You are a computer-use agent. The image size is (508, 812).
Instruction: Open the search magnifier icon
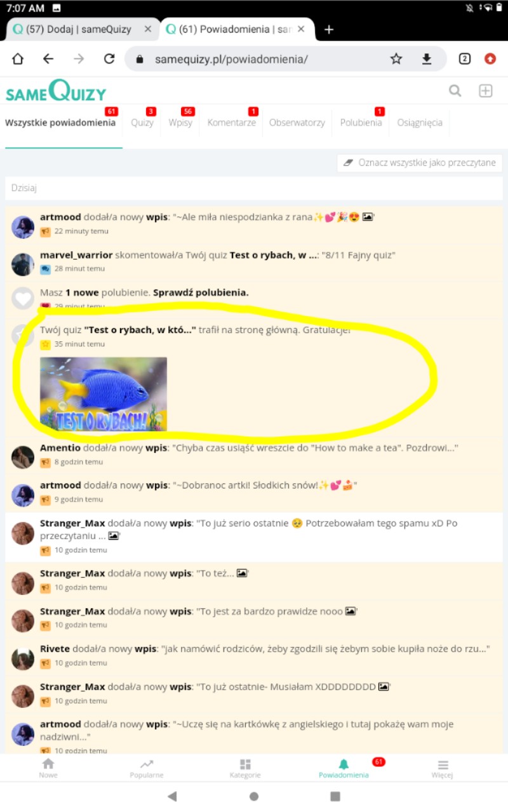455,91
